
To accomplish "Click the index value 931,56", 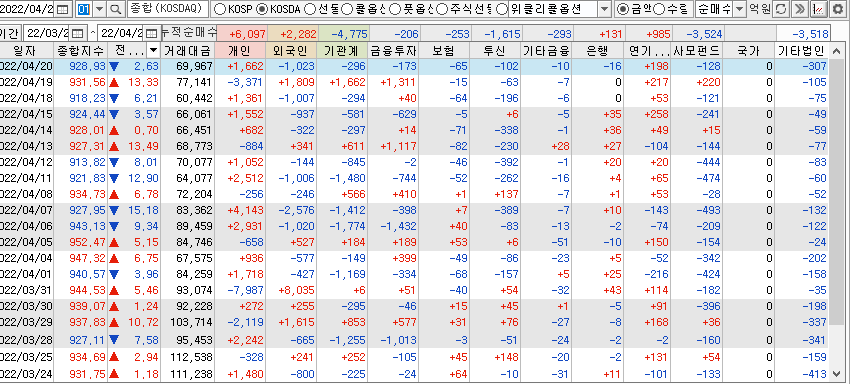I will (x=88, y=82).
